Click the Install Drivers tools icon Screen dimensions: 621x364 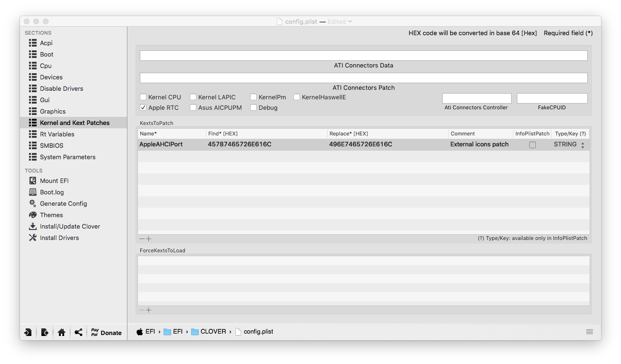click(x=33, y=238)
